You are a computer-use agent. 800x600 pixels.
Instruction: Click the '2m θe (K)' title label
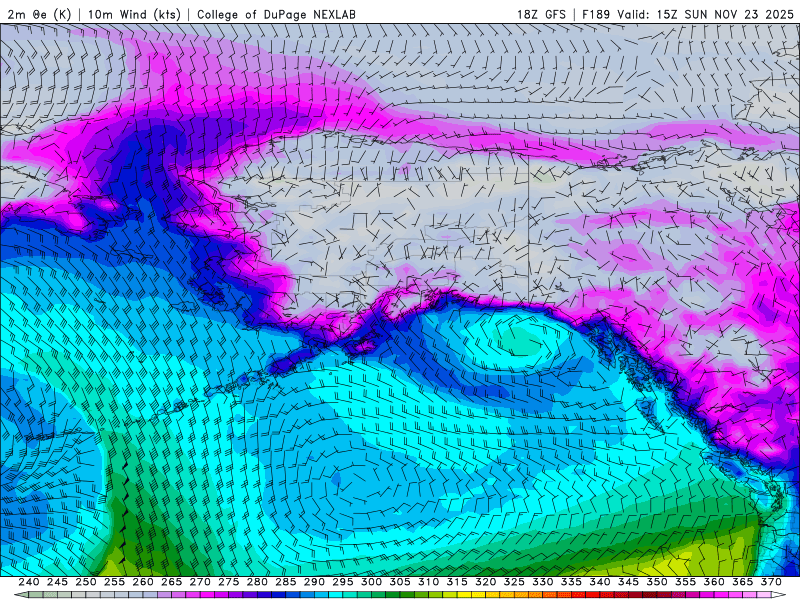[x=40, y=14]
